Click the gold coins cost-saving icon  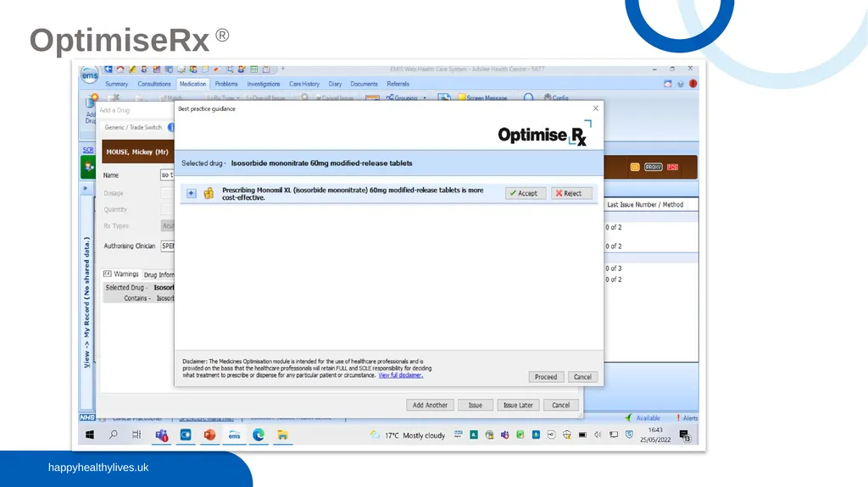click(209, 193)
